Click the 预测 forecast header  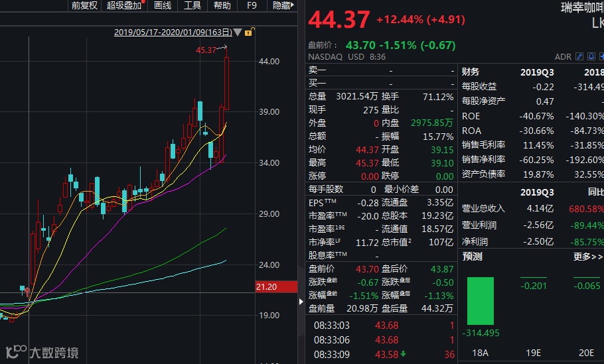[472, 257]
